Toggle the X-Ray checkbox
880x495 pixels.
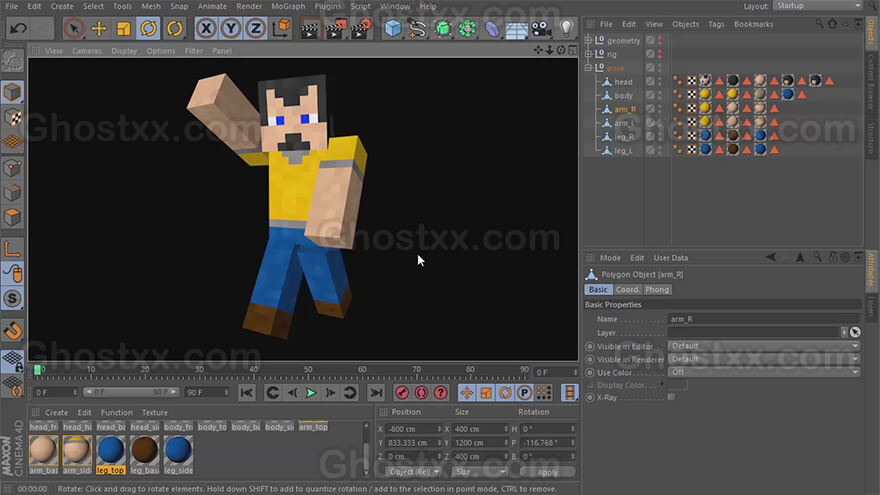click(x=671, y=397)
